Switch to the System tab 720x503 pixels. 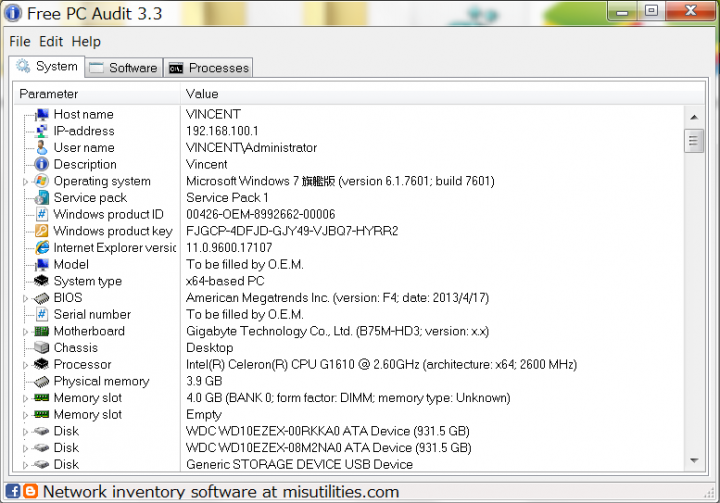point(47,67)
